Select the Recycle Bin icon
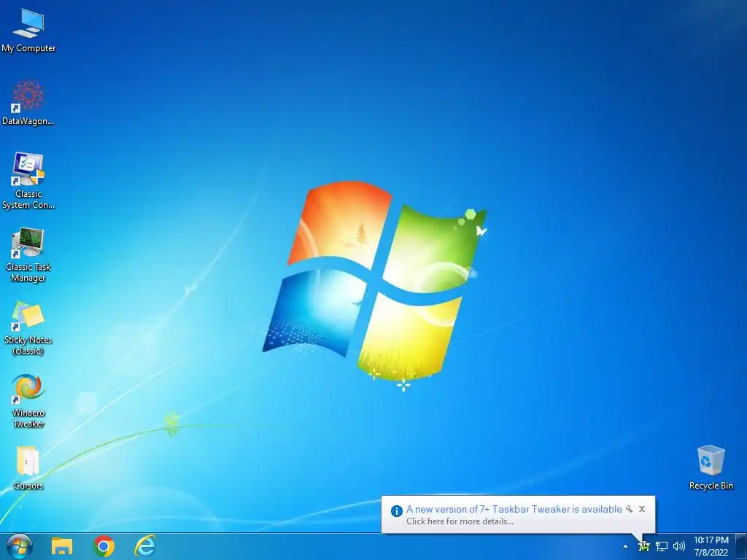This screenshot has height=560, width=747. pos(711,467)
